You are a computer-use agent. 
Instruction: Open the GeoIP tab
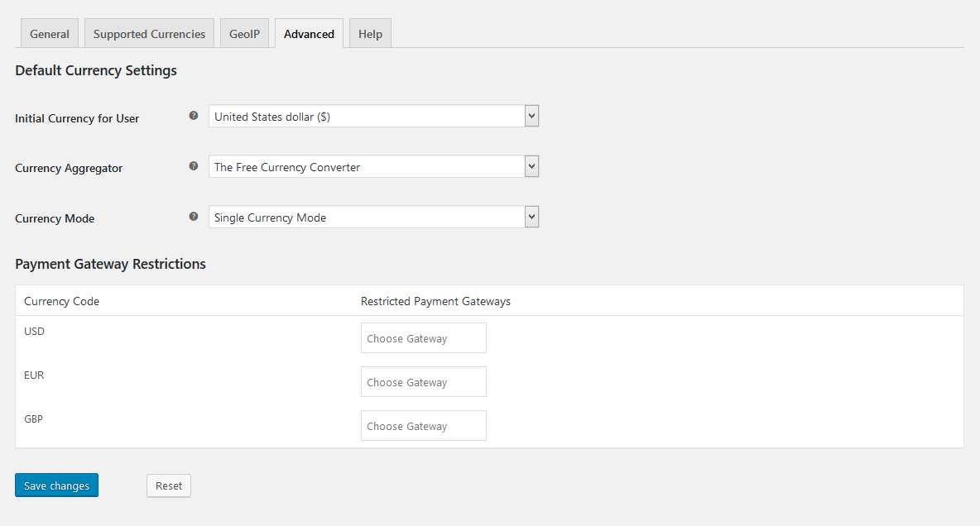[x=244, y=34]
